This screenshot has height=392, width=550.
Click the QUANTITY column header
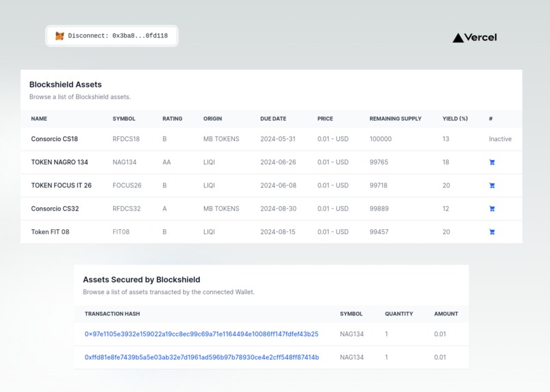[x=399, y=314]
